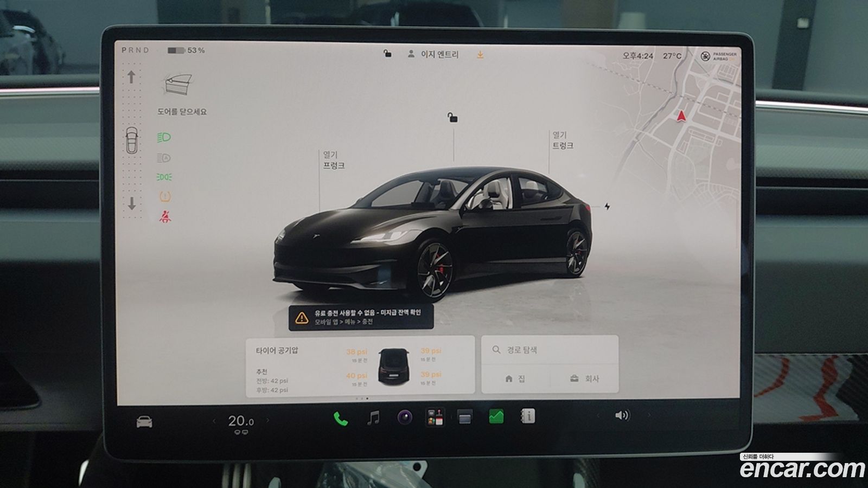
Task: Open the 이지 엔트리 driver profile menu
Action: [433, 54]
